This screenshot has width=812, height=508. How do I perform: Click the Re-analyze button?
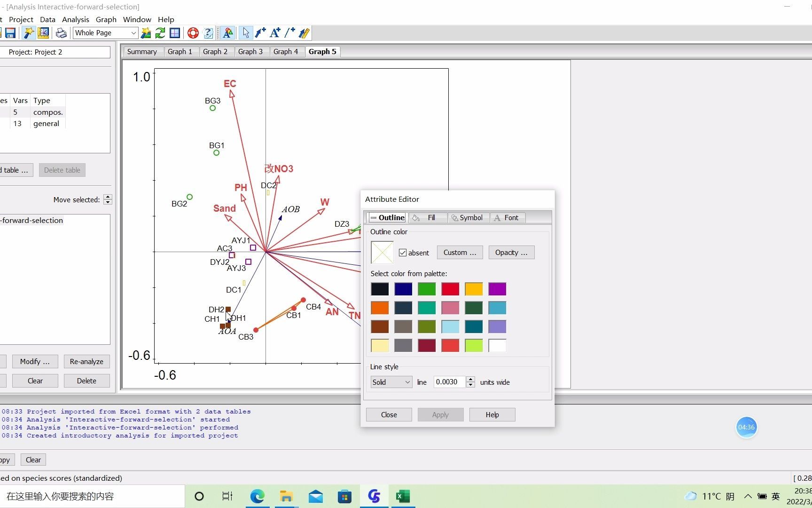[x=86, y=361]
